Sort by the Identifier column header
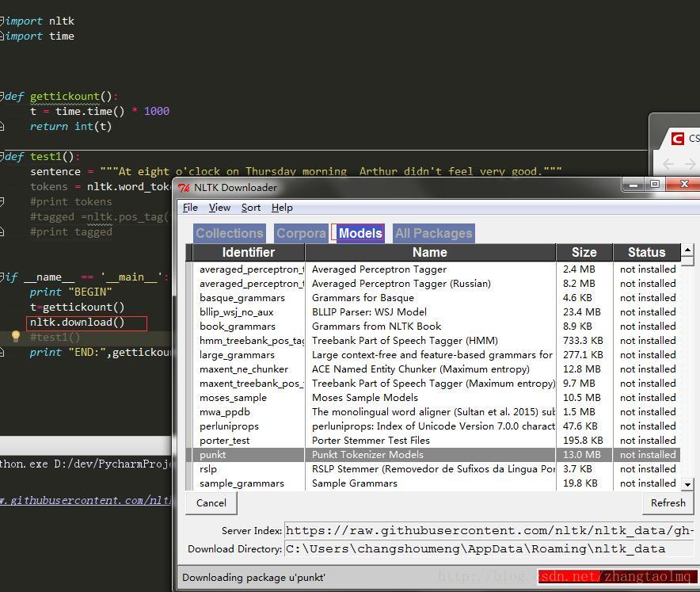Viewport: 700px width, 592px height. [x=248, y=253]
